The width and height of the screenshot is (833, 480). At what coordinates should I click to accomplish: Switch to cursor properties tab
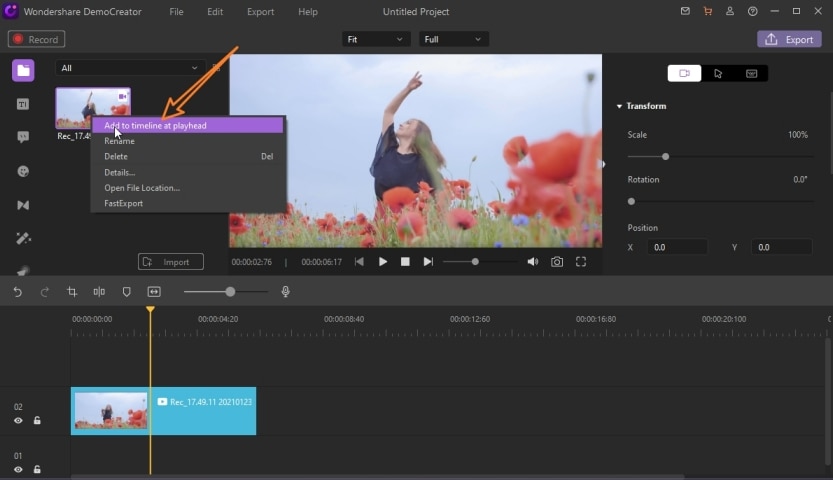point(718,73)
